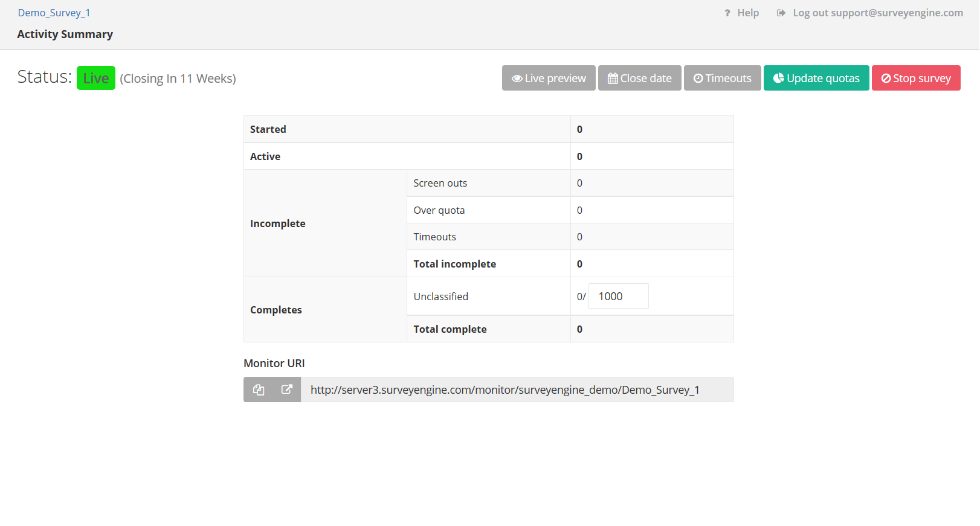Viewport: 980px width, 526px height.
Task: Click the Closing In 11 Weeks text
Action: (178, 79)
